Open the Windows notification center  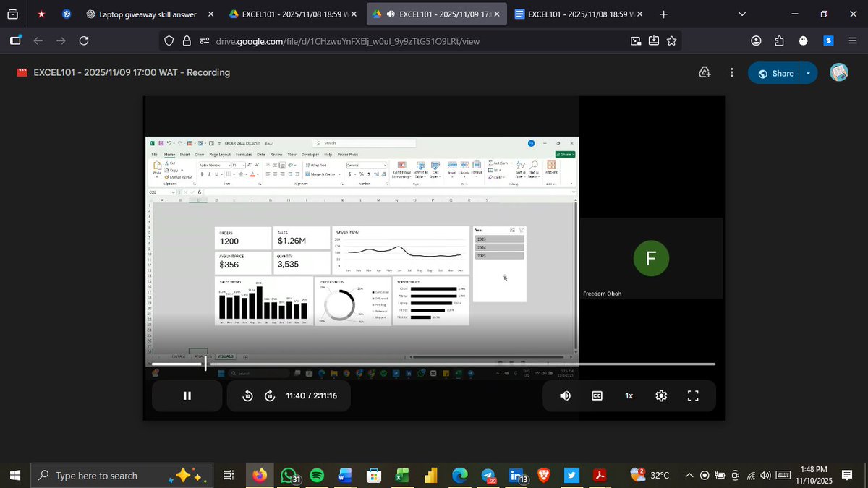848,476
